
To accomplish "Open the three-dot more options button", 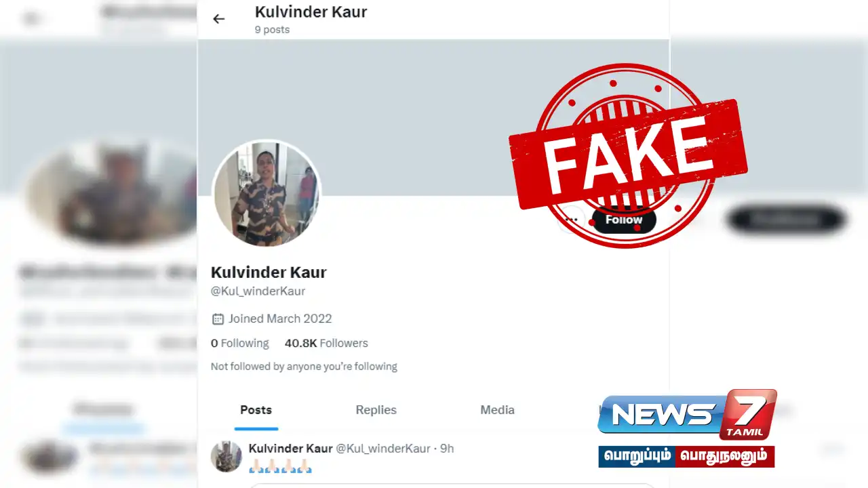I will pos(572,220).
